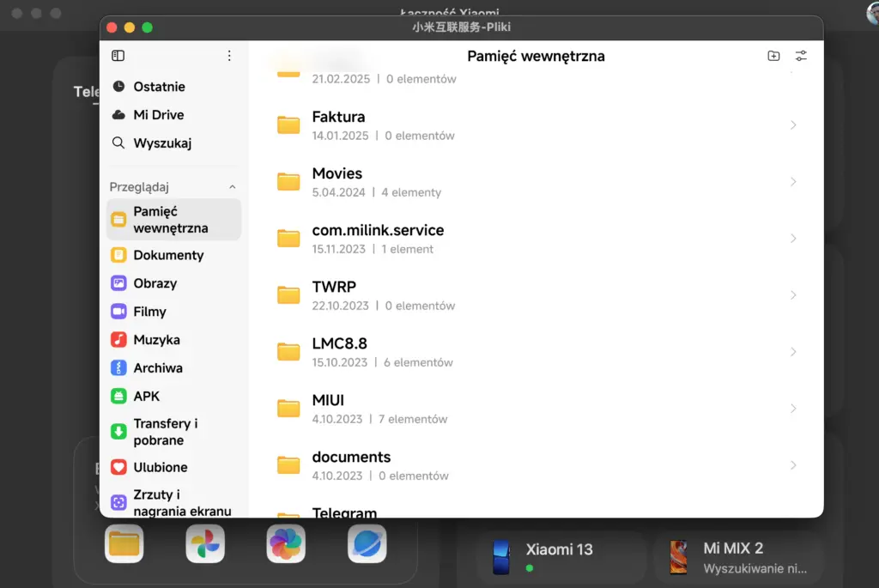Open the sidebar three-dot options menu

pos(229,56)
